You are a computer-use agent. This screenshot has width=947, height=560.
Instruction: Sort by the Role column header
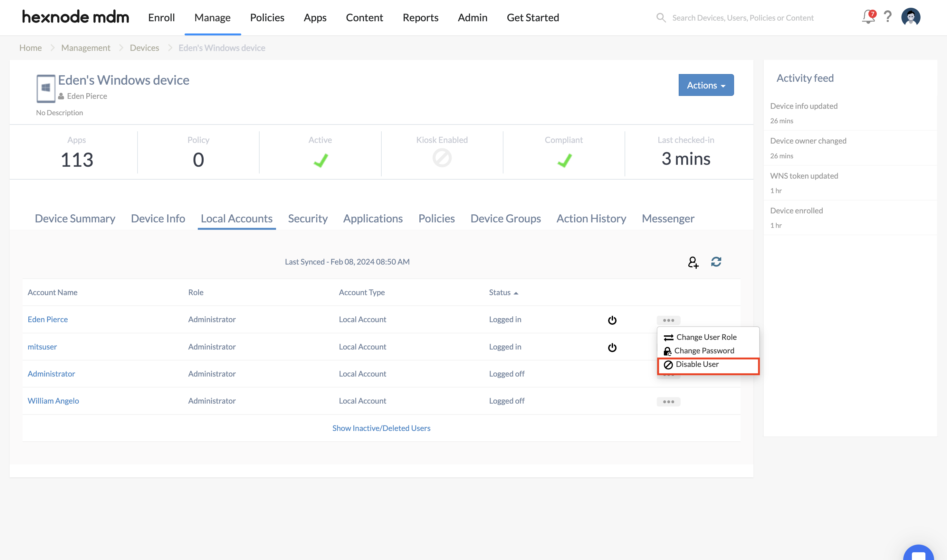[x=196, y=293]
